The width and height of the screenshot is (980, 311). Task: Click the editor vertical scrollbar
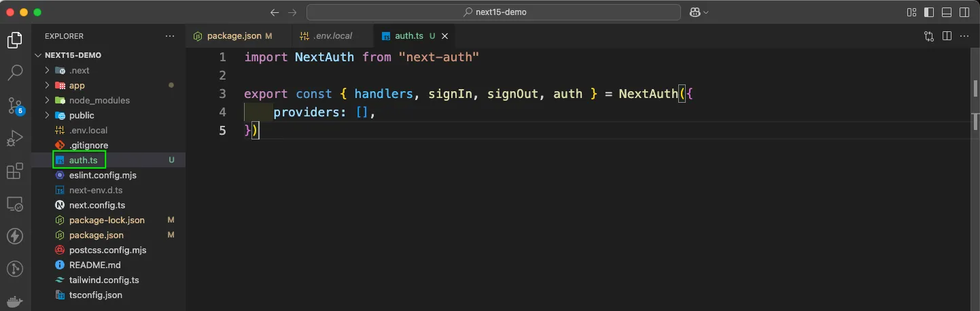(975, 179)
